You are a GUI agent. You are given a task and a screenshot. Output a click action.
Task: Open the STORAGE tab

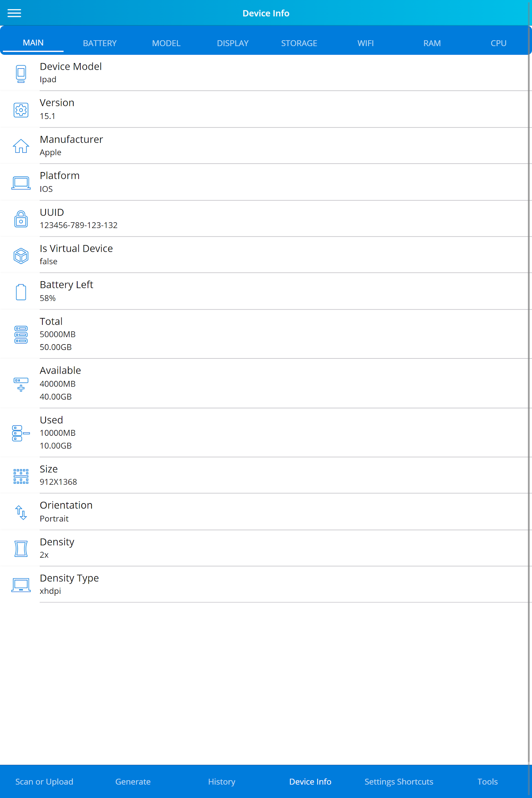coord(299,43)
